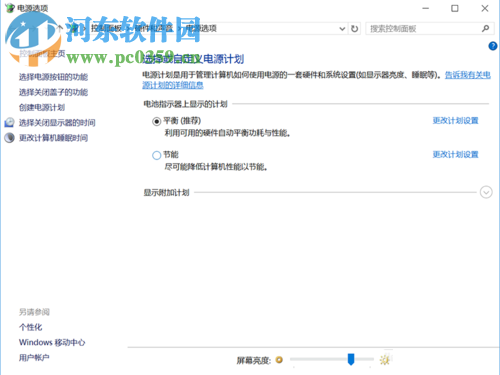Close the 电源选项 window

[485, 8]
